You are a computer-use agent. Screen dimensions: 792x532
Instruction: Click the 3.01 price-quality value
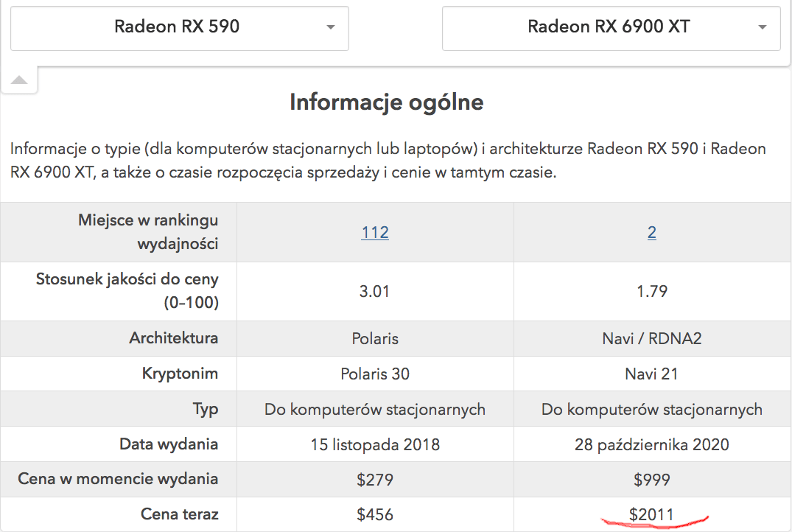click(374, 292)
